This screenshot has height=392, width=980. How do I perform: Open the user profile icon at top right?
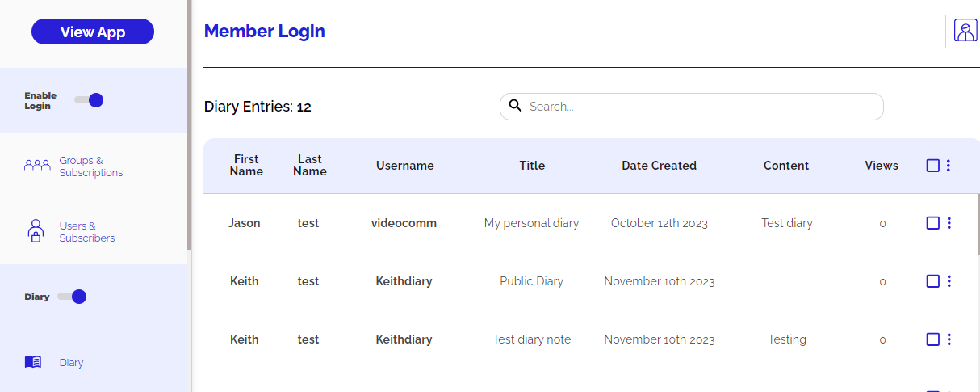[965, 31]
